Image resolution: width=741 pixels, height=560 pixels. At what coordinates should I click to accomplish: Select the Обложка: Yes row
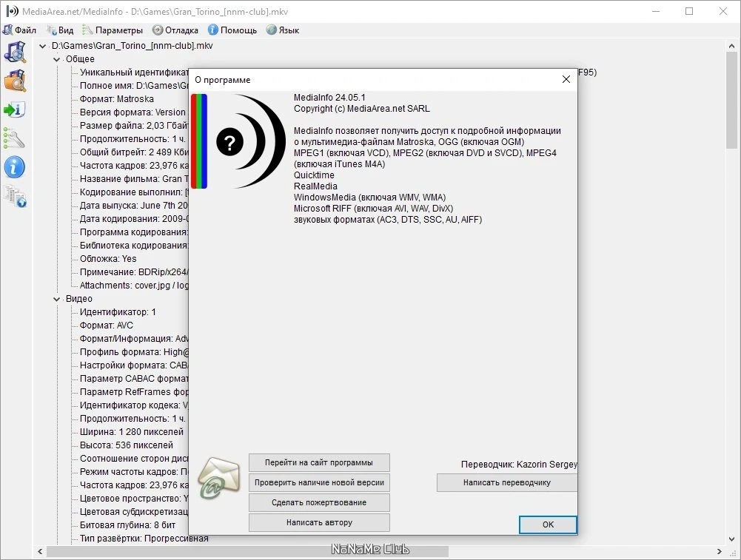tap(108, 259)
